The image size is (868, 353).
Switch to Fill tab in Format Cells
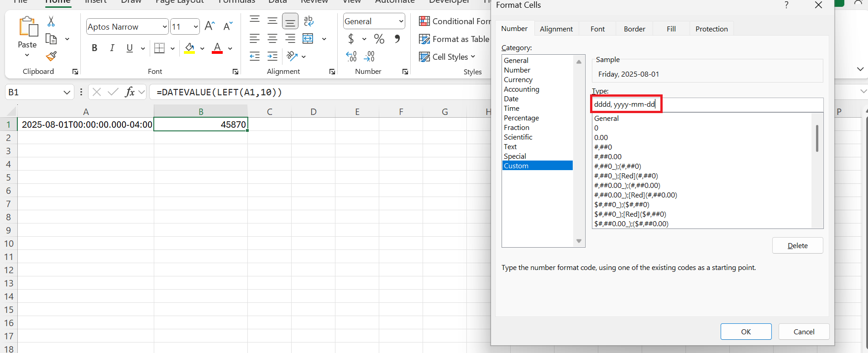coord(671,29)
